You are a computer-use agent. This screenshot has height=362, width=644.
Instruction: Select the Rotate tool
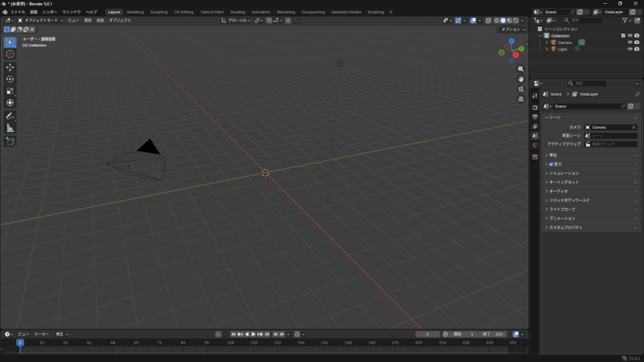point(10,79)
